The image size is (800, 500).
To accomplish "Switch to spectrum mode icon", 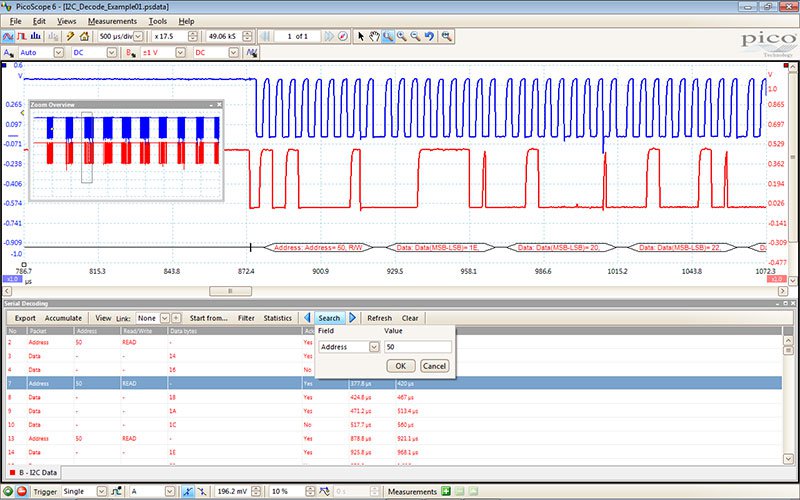I will coord(37,36).
